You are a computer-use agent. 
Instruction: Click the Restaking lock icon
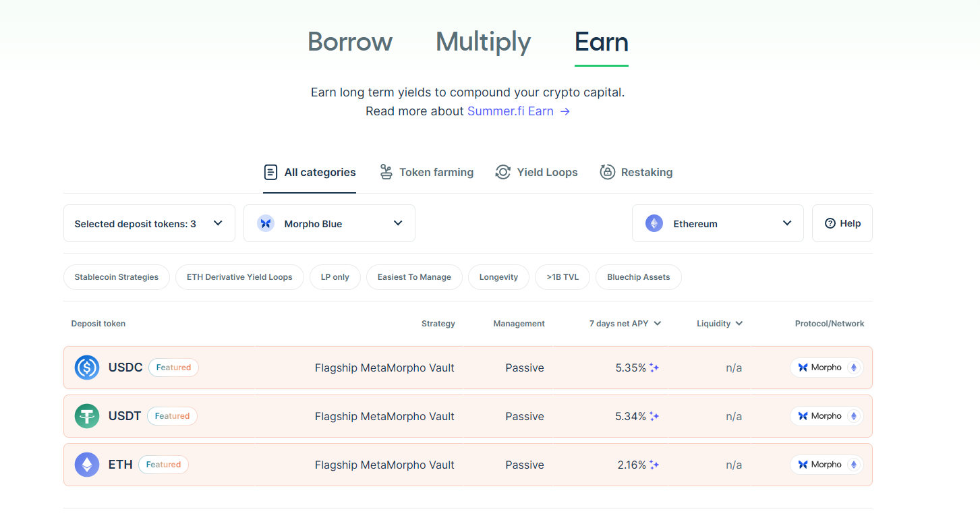(607, 172)
